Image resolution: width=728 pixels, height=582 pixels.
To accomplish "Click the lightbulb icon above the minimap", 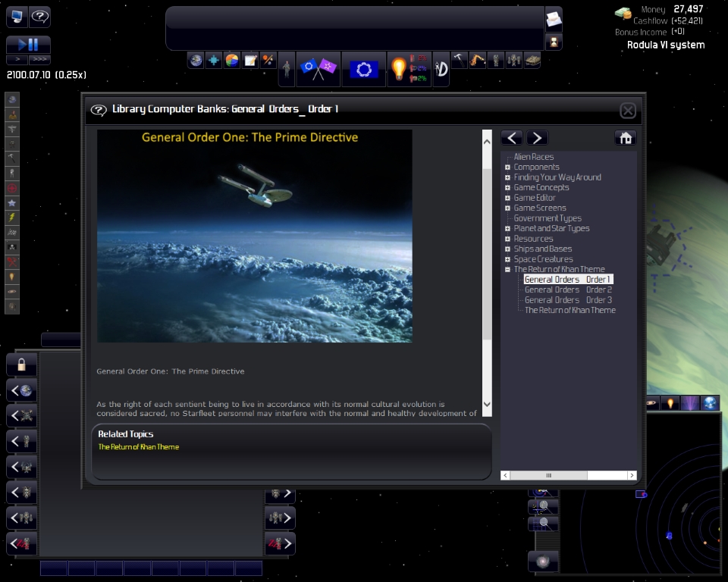I will coord(670,403).
